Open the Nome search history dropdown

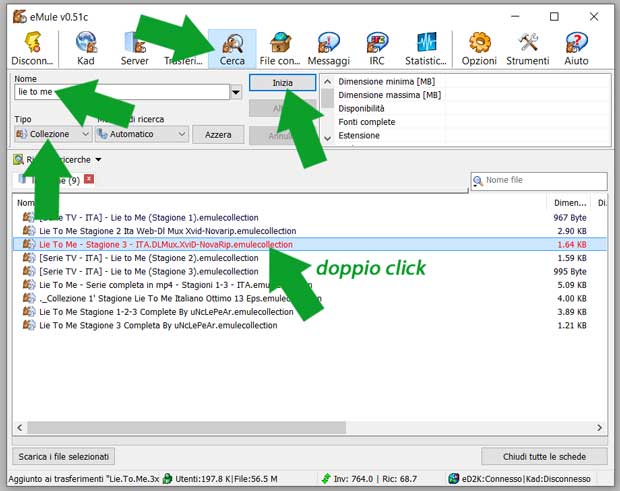point(236,93)
